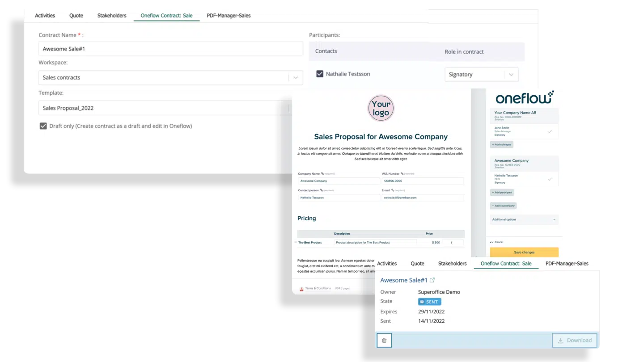Screen dimensions: 644x362
Task: Click the Role in contract column header
Action: point(464,52)
